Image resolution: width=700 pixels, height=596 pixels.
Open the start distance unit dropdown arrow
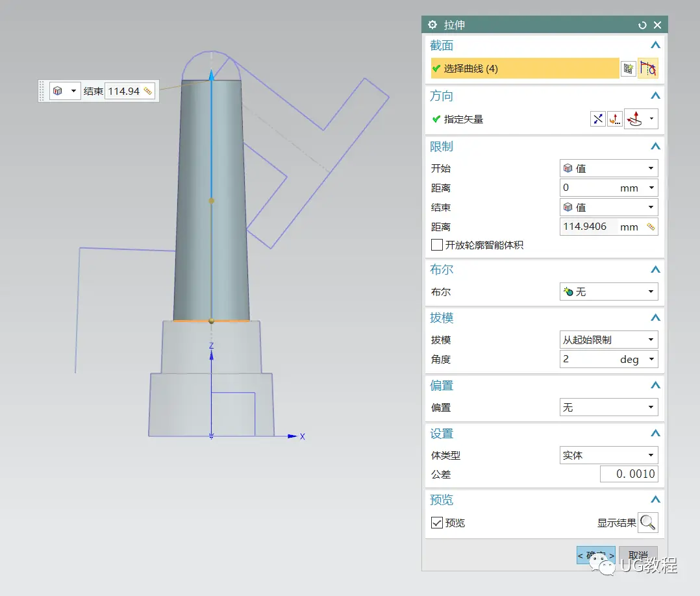pos(651,188)
